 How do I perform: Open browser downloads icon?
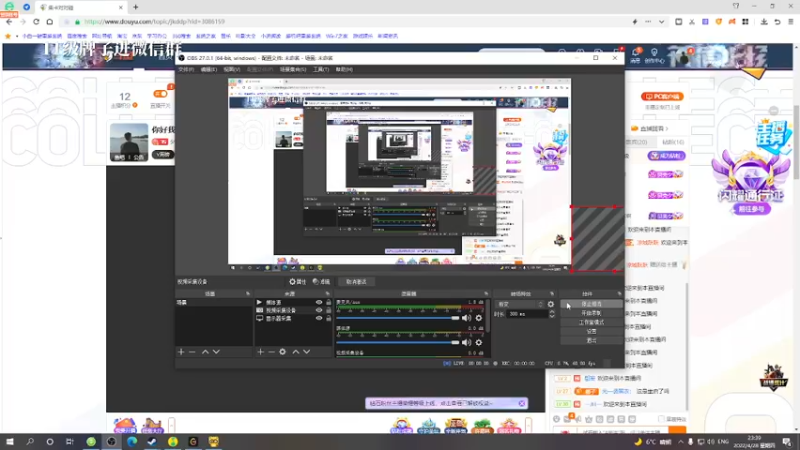coord(764,22)
